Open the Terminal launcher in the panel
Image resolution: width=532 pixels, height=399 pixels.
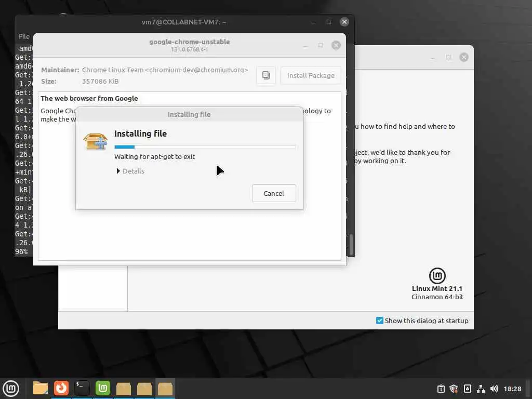(82, 388)
